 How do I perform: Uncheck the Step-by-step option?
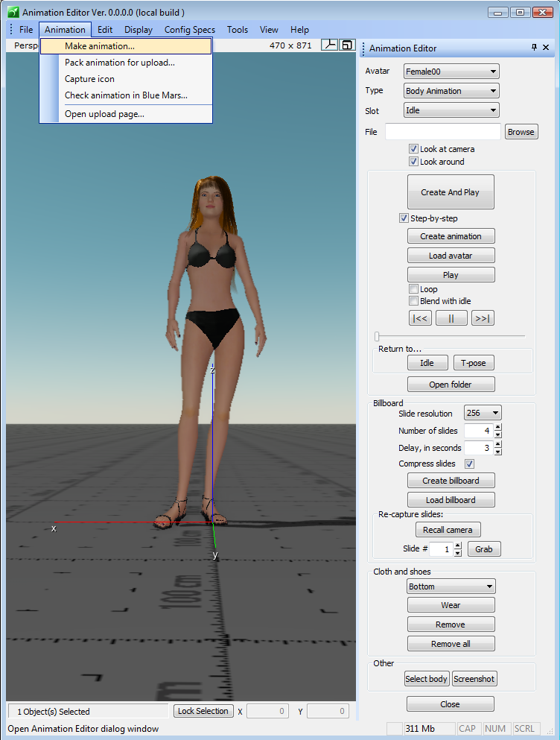click(404, 218)
